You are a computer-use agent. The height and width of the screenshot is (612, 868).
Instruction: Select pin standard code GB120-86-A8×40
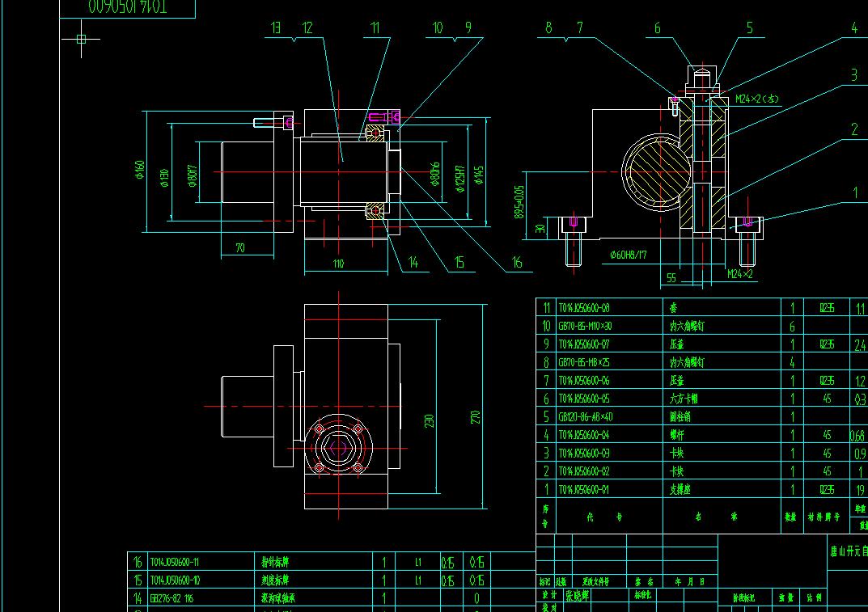tap(586, 417)
